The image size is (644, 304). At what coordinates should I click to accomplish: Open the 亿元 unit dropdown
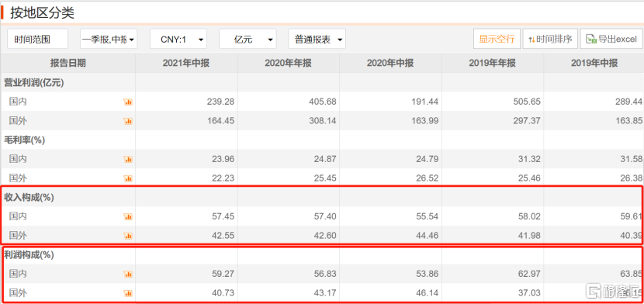pyautogui.click(x=248, y=39)
